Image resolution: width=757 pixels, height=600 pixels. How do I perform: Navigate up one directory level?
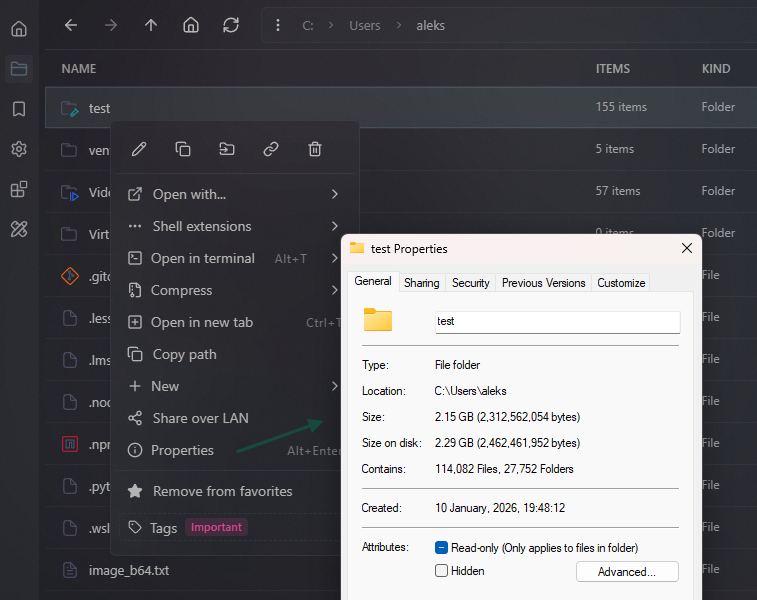[151, 25]
